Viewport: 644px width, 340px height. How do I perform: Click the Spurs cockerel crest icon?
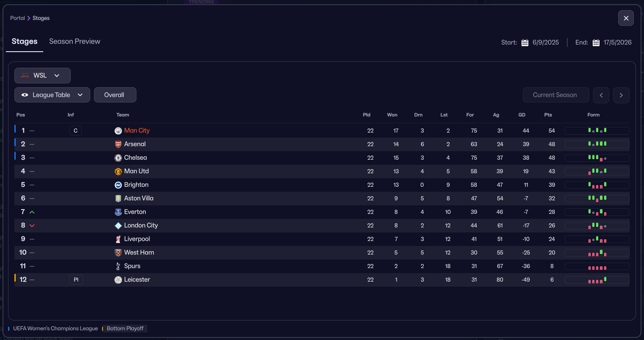click(118, 266)
